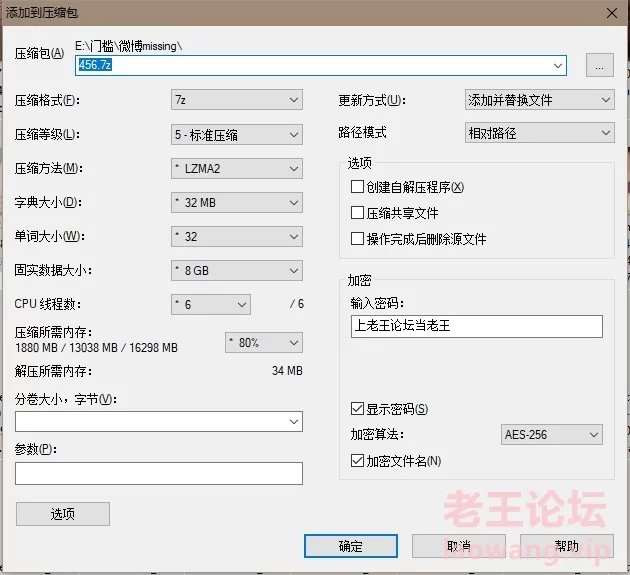This screenshot has width=630, height=575.
Task: Click the 34 MB decompression memory value
Action: pos(287,370)
